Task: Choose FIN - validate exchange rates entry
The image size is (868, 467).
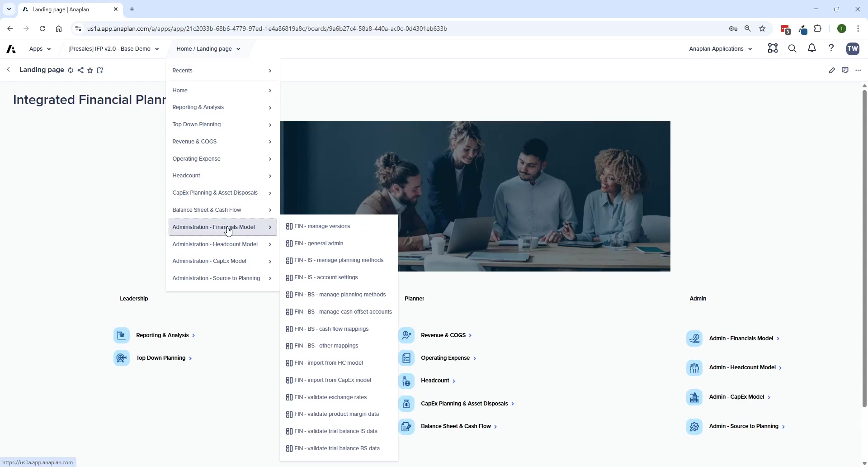Action: 330,397
